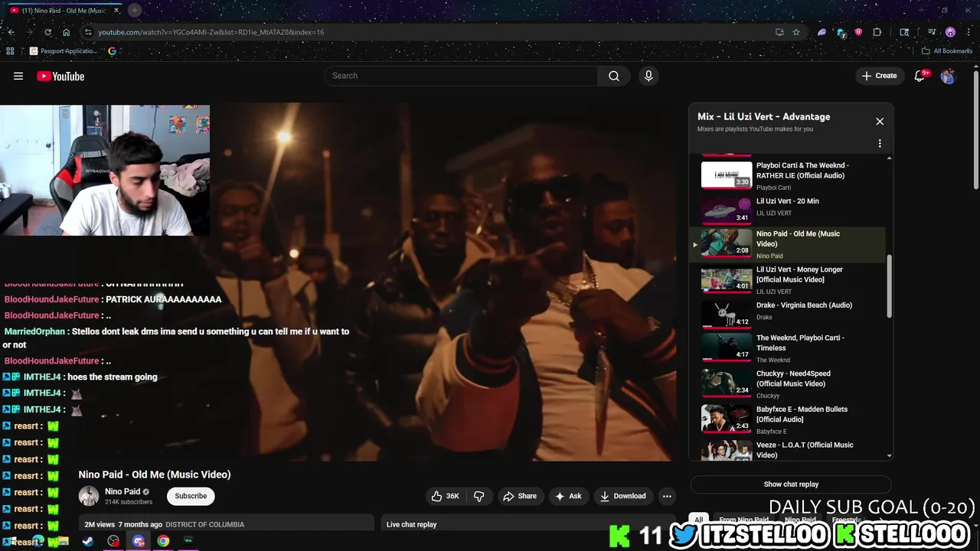
Task: Subscribe to Nino Paid channel
Action: coord(191,496)
